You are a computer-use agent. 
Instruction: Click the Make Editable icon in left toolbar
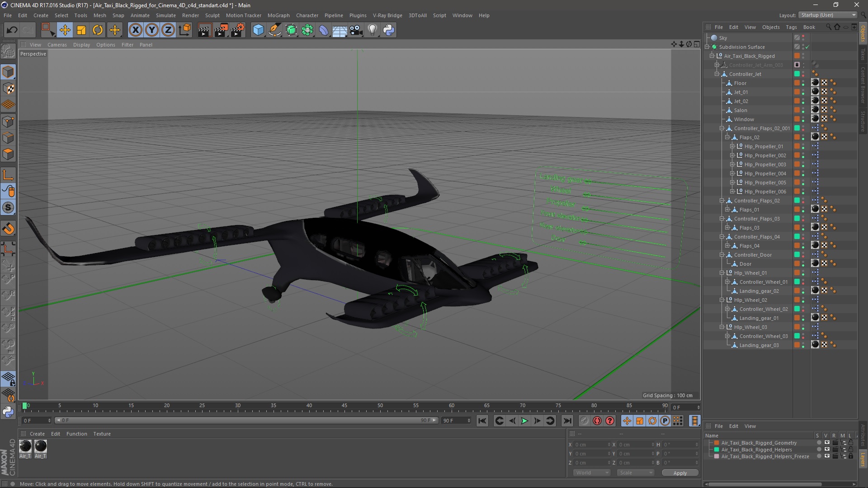[x=8, y=52]
